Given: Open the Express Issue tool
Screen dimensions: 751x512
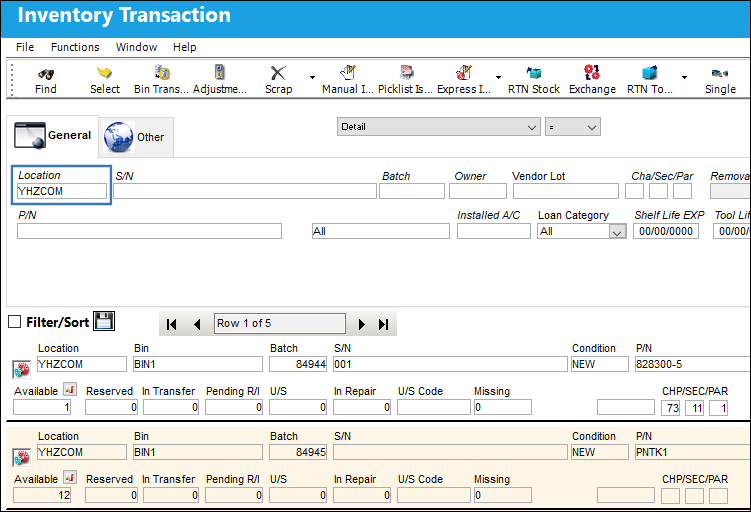Looking at the screenshot, I should [x=464, y=72].
